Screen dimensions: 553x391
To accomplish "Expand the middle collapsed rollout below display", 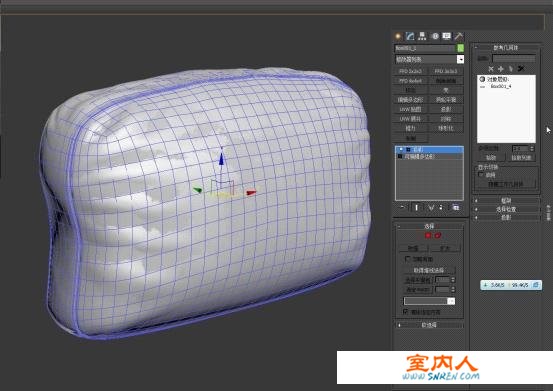I will pos(506,209).
